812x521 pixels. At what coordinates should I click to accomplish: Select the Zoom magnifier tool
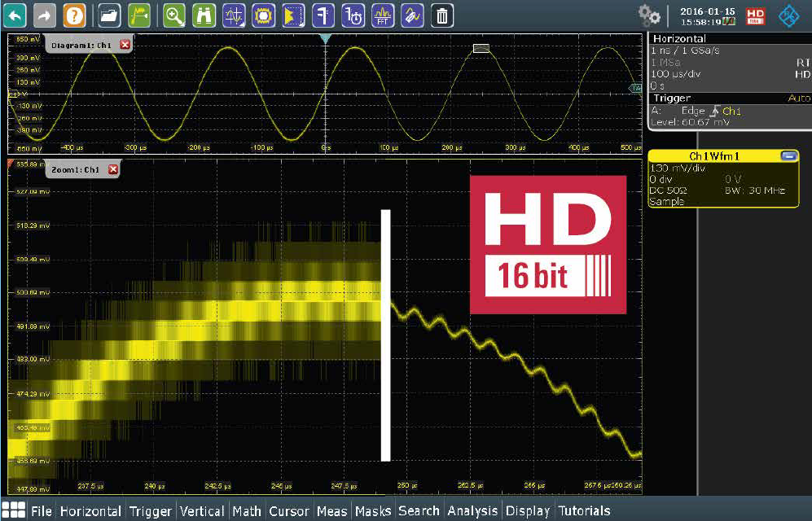tap(174, 15)
